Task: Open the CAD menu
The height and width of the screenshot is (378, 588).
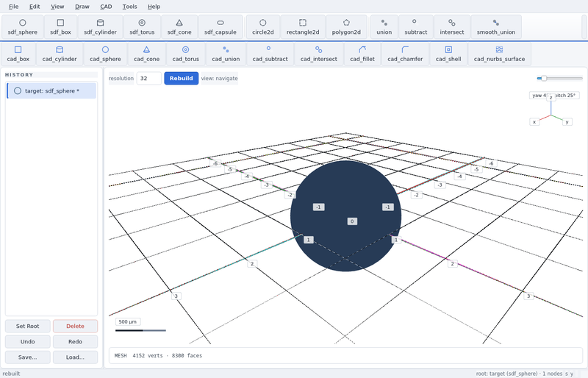Action: point(106,7)
